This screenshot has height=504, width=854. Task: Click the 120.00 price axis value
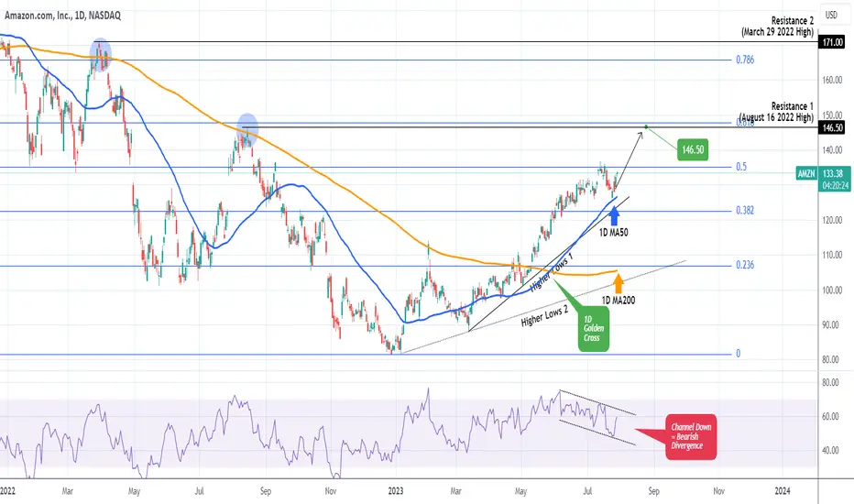[x=832, y=220]
